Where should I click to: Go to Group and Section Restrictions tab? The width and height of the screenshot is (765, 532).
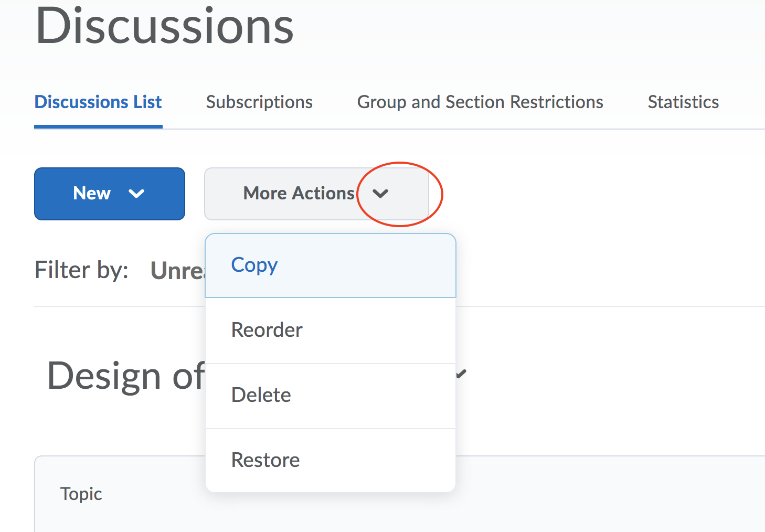click(x=480, y=102)
